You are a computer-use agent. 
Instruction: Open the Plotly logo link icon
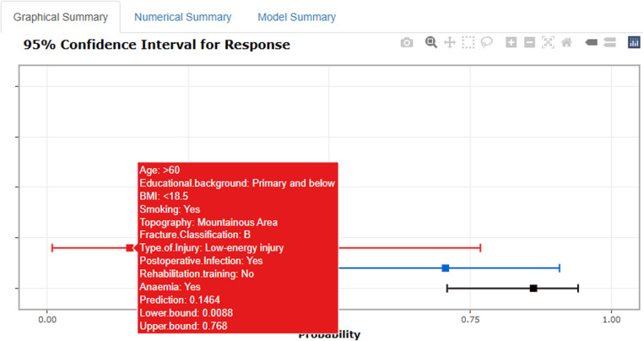click(634, 42)
